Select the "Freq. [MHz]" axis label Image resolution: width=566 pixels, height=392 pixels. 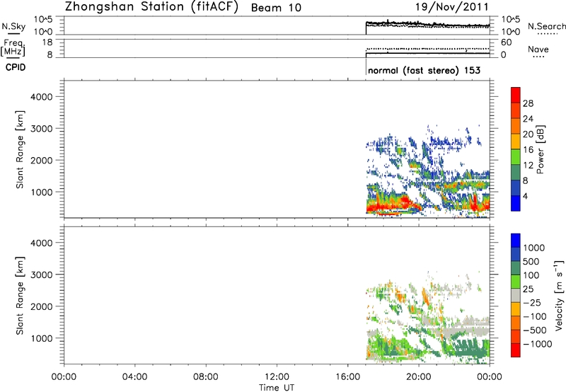[x=13, y=48]
